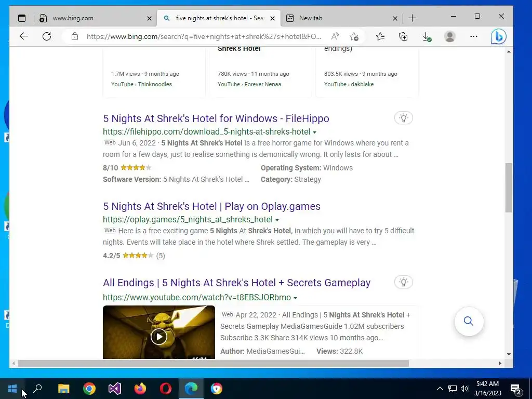Click the horizontal scrollbar thumb
This screenshot has width=532, height=399.
(214, 363)
